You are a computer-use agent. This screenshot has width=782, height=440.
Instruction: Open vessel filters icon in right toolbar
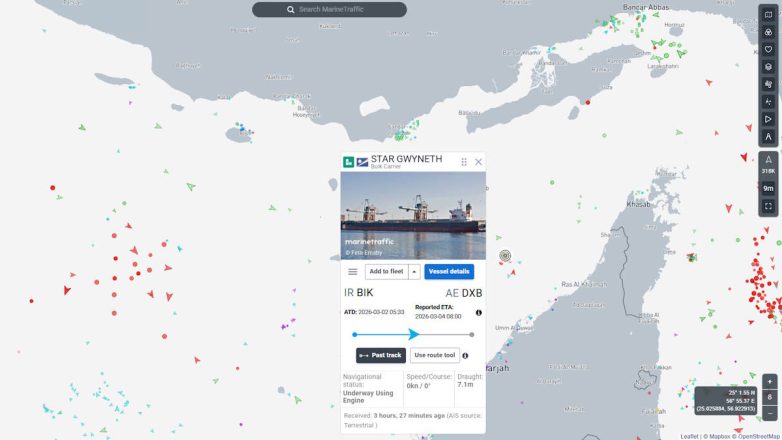click(x=768, y=32)
